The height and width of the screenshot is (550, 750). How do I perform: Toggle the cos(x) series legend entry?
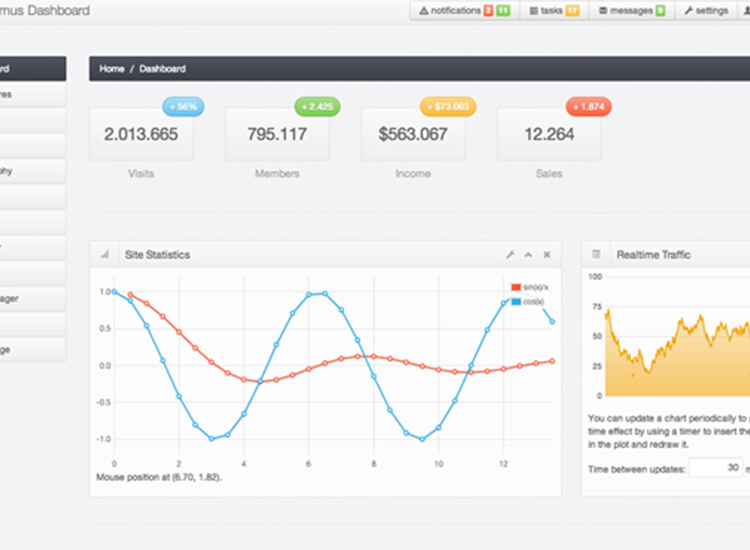coord(527,301)
